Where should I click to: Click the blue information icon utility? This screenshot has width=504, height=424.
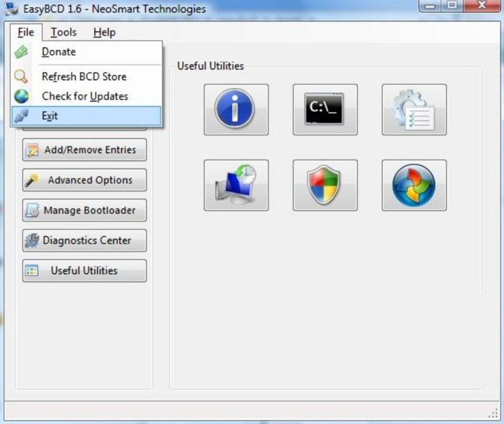coord(236,109)
